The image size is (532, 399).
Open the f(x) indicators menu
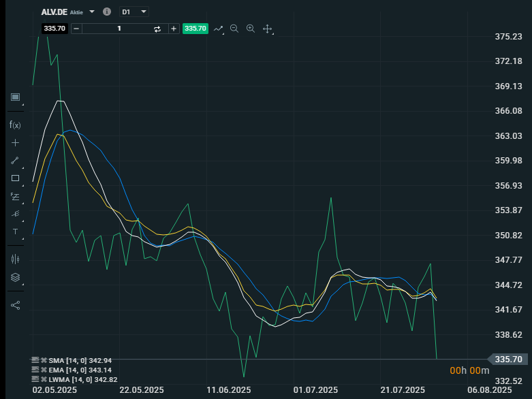15,125
